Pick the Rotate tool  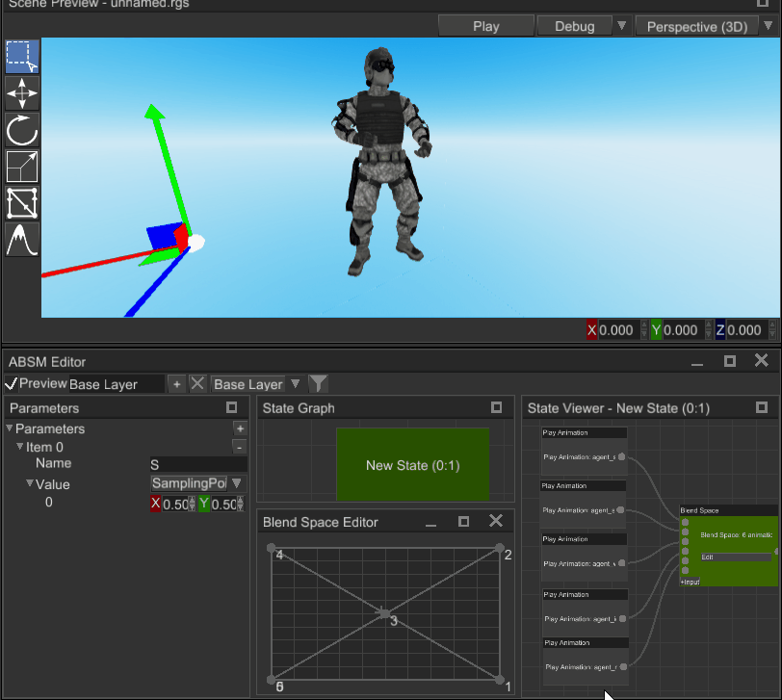click(22, 130)
